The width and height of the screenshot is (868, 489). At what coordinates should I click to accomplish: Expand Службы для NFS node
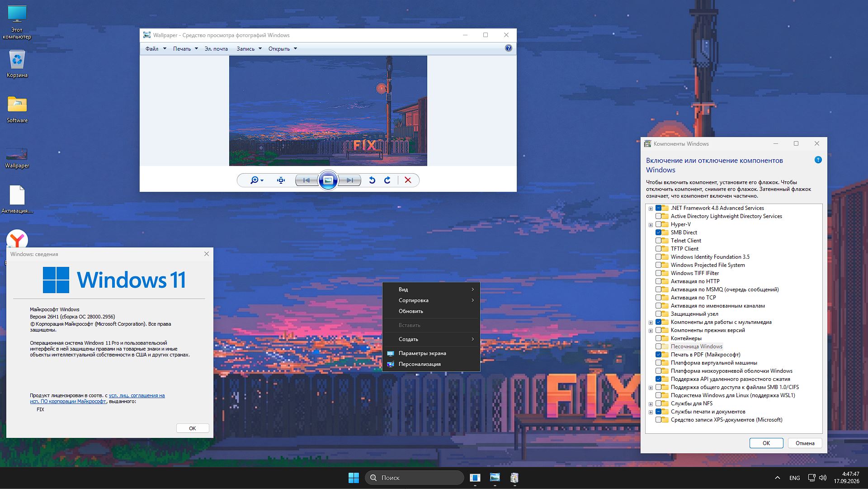point(651,404)
